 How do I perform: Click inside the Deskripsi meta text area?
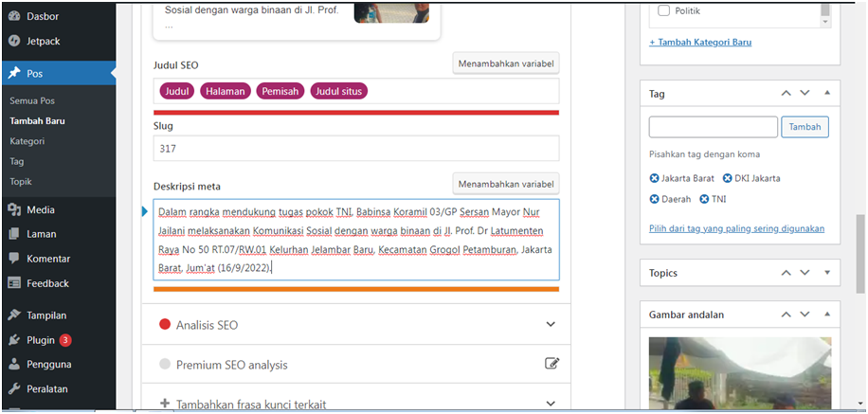(x=356, y=240)
